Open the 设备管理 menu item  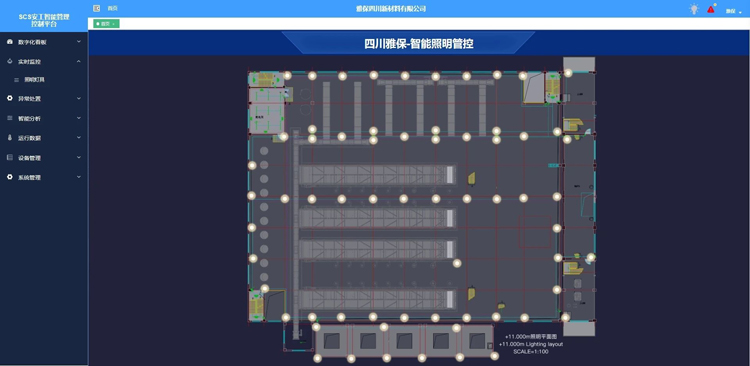[44, 157]
